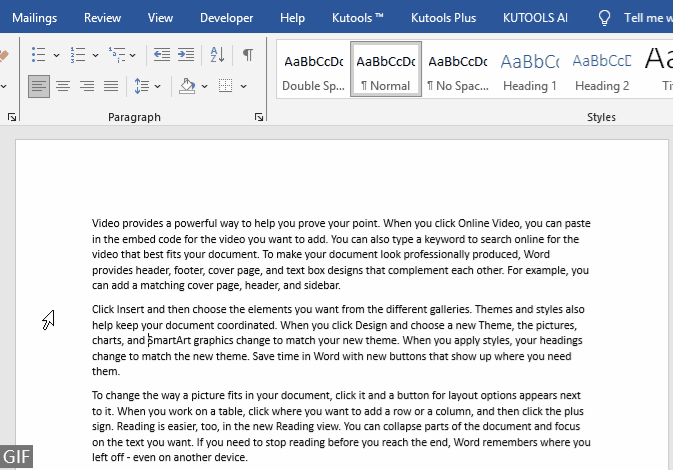The image size is (673, 470).
Task: Click the Increase Indent icon
Action: point(187,55)
